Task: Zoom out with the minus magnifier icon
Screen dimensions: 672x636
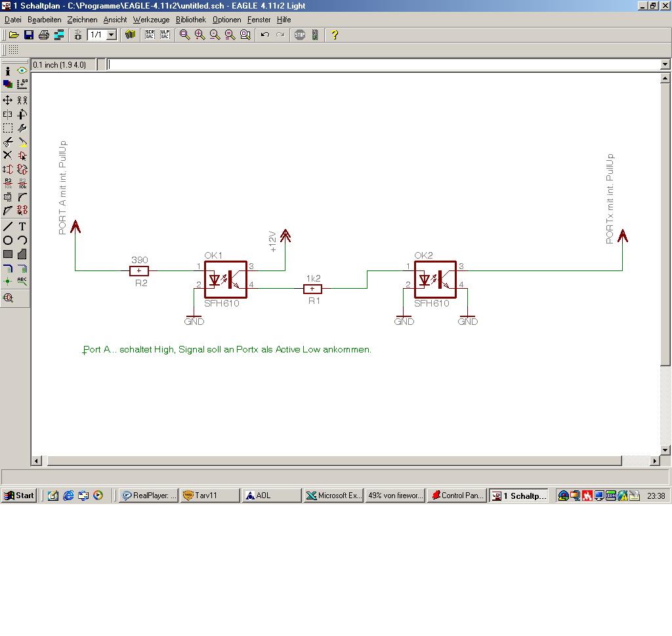Action: point(215,35)
